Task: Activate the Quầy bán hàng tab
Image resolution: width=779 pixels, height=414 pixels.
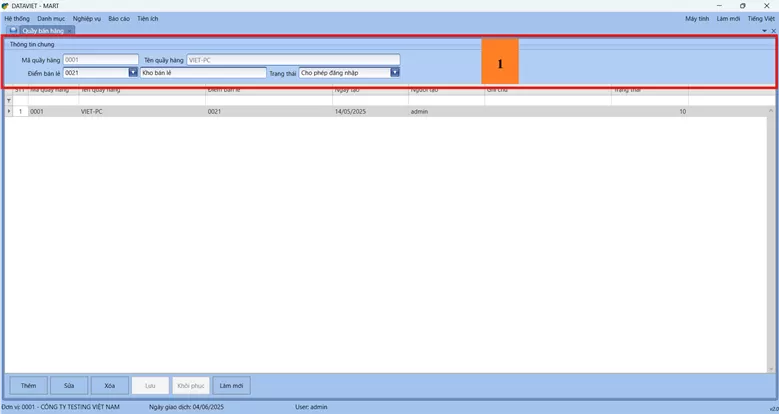Action: [43, 31]
